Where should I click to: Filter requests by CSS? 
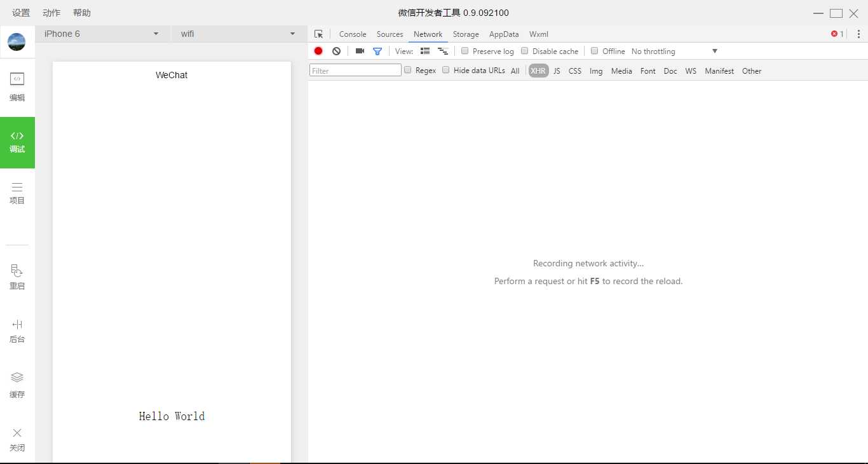(x=575, y=71)
